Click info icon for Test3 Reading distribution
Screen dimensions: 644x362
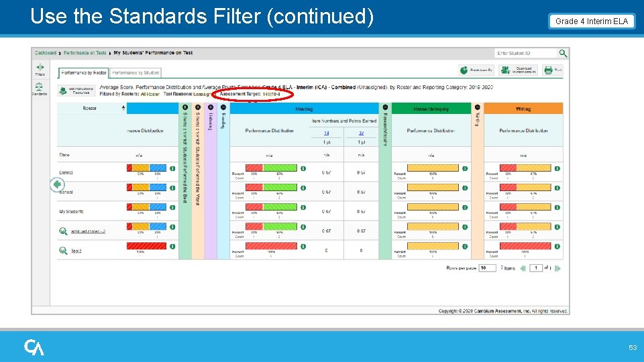tap(303, 246)
